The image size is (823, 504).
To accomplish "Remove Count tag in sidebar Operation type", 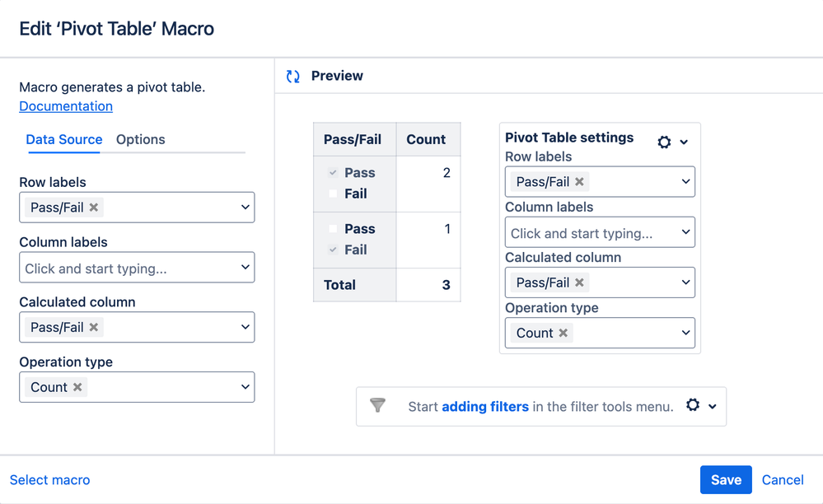I will pyautogui.click(x=77, y=387).
